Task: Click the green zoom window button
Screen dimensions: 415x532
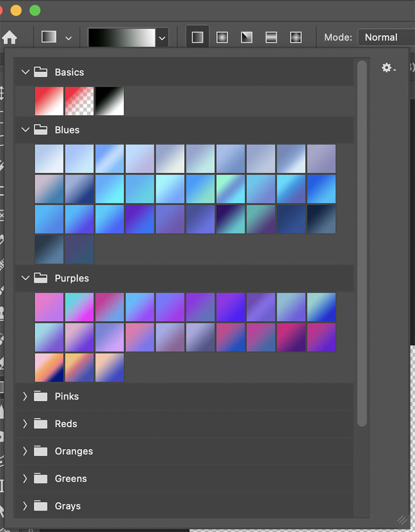Action: click(x=35, y=10)
